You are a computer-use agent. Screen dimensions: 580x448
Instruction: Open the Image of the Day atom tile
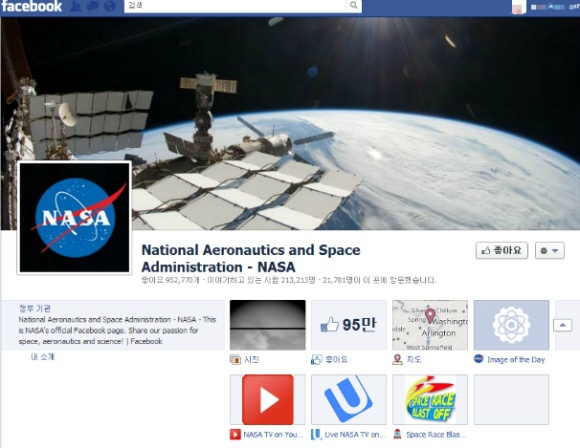tap(511, 325)
